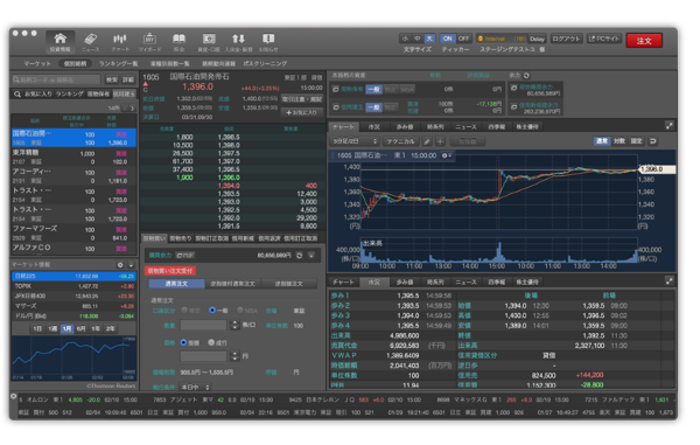Viewport: 700px width, 445px height.
Task: Open the chart interval dropdown
Action: pos(355,141)
